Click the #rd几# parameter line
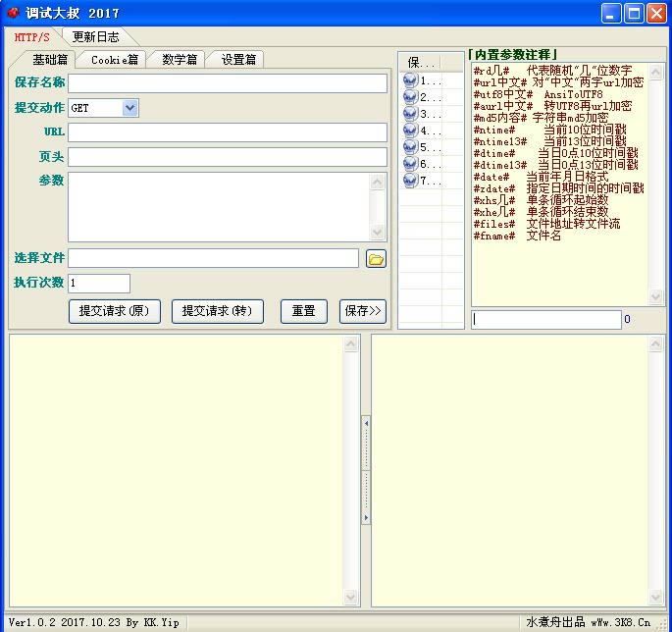 [553, 71]
